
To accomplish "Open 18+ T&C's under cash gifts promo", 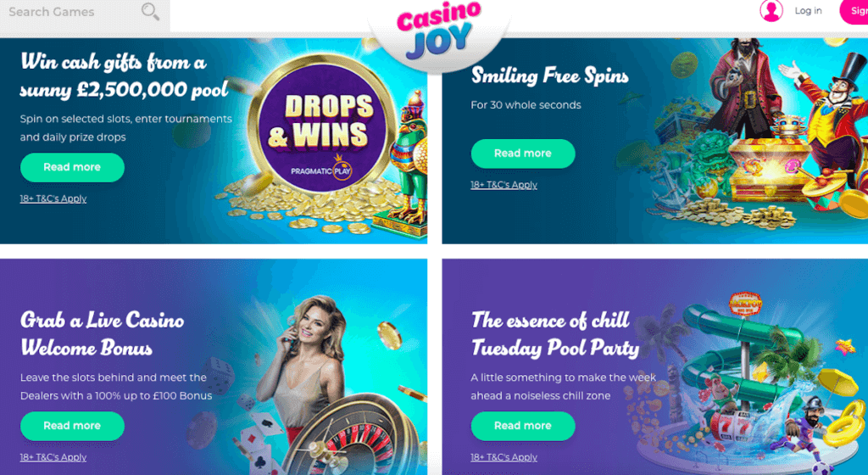I will [x=53, y=198].
